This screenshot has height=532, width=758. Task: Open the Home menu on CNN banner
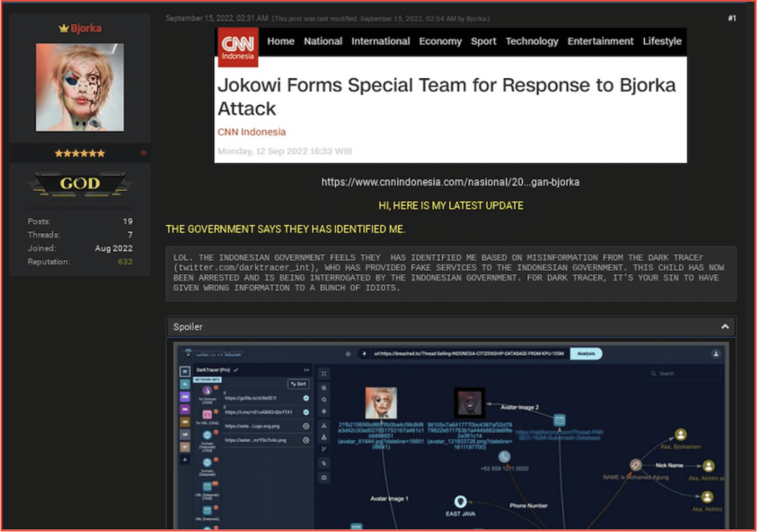point(281,41)
